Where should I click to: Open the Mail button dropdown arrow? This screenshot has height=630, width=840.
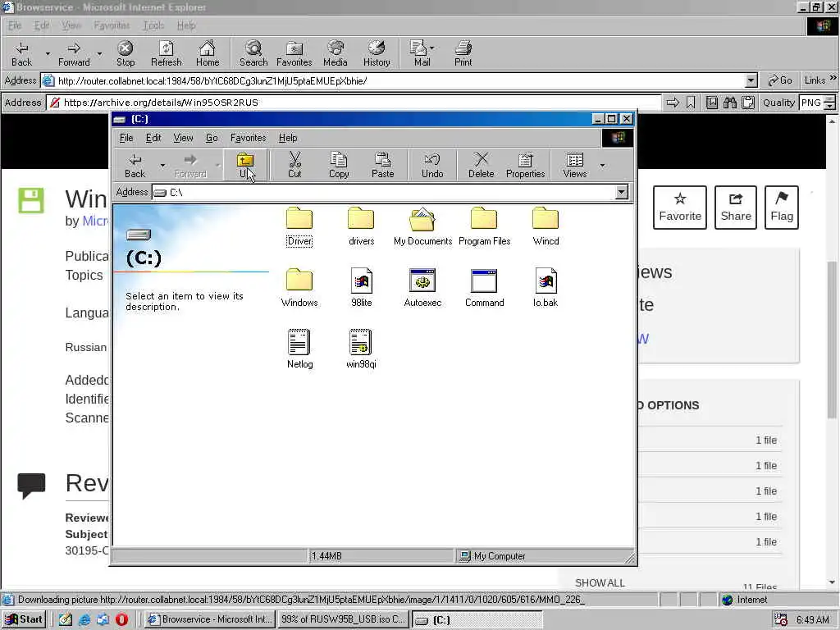(431, 48)
